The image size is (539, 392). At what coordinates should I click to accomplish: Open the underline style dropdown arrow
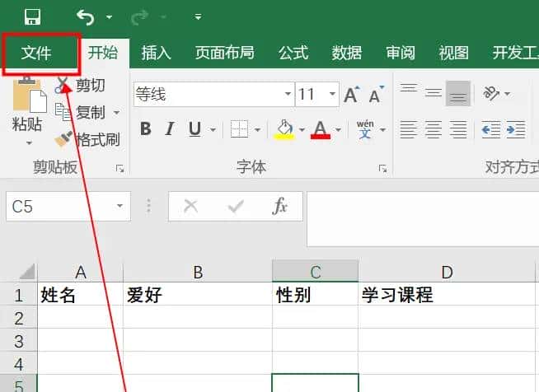pos(213,129)
